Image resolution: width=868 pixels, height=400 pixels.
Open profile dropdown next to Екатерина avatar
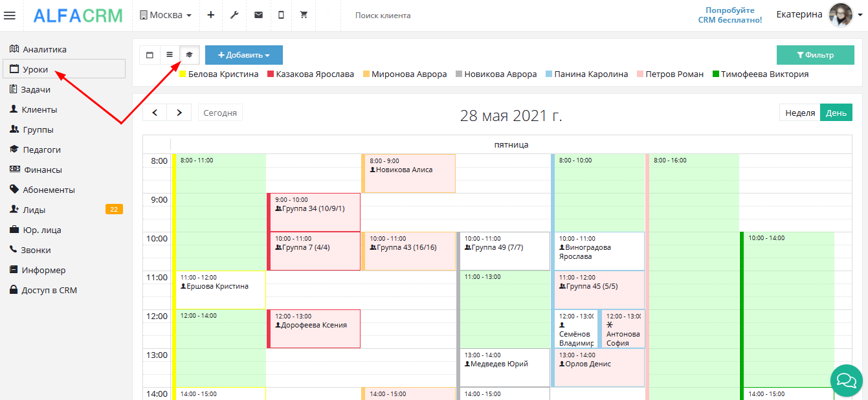pos(860,14)
